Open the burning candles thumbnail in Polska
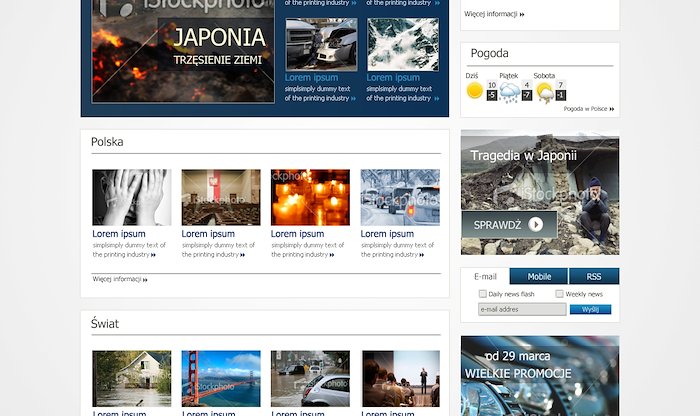Screen dimensions: 700x416 (x=310, y=197)
